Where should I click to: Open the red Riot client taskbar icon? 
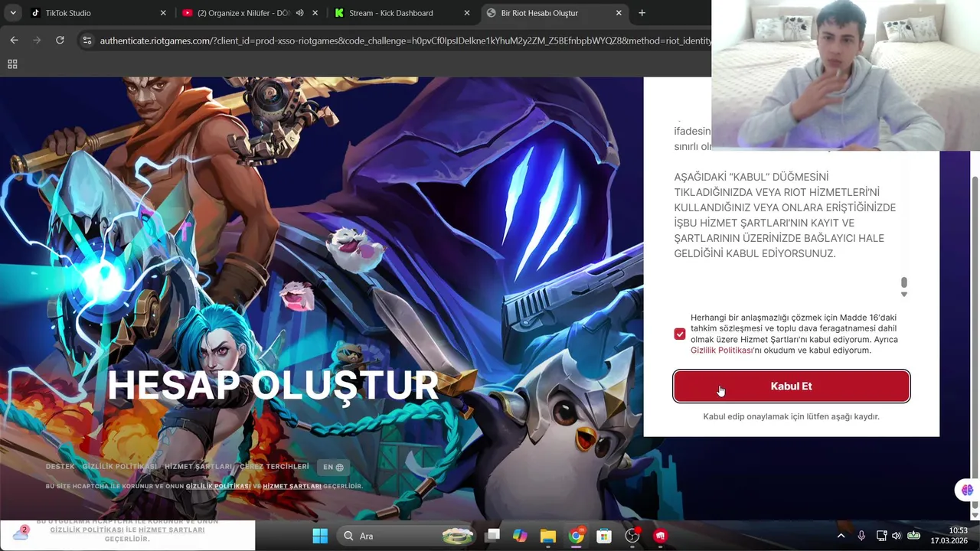click(x=660, y=536)
